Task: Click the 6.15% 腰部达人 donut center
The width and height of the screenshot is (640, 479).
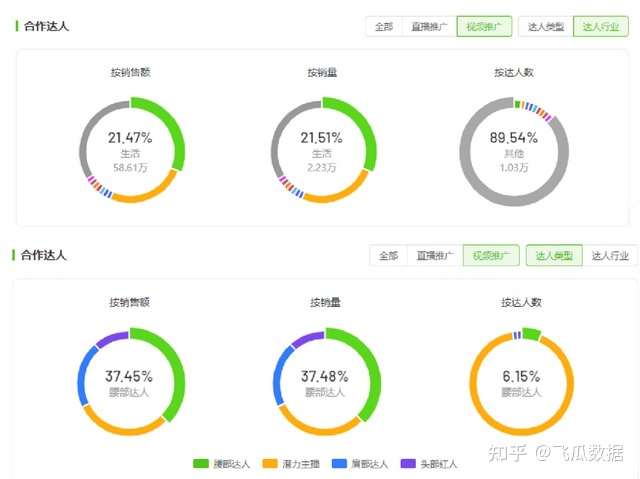Action: click(521, 382)
